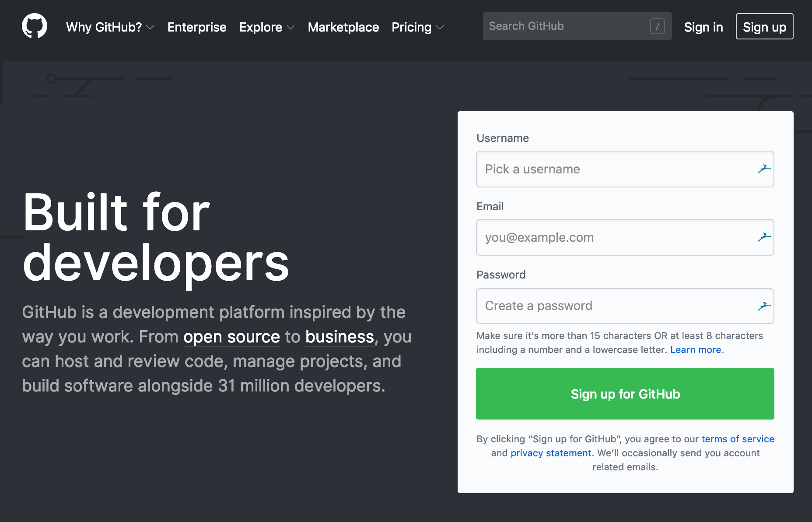Click the Sign up button in header
812x522 pixels.
coord(764,27)
